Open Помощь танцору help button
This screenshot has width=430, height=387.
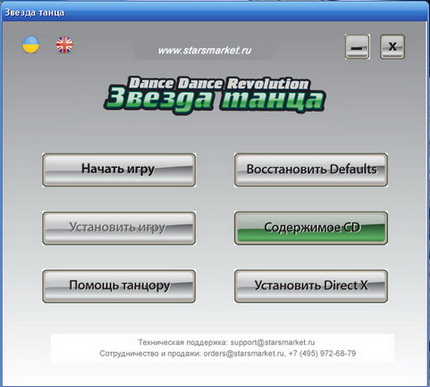tap(119, 286)
